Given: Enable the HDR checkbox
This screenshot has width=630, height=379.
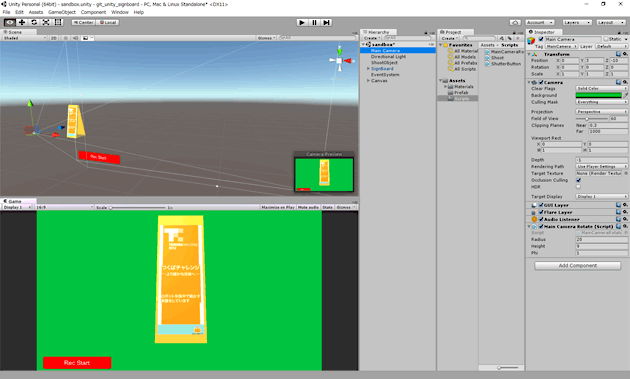Looking at the screenshot, I should 578,187.
